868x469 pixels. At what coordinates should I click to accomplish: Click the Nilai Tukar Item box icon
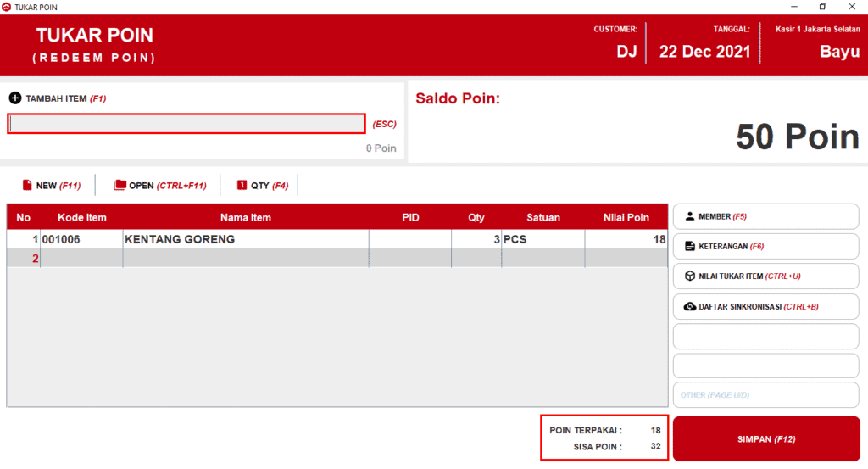[x=689, y=276]
